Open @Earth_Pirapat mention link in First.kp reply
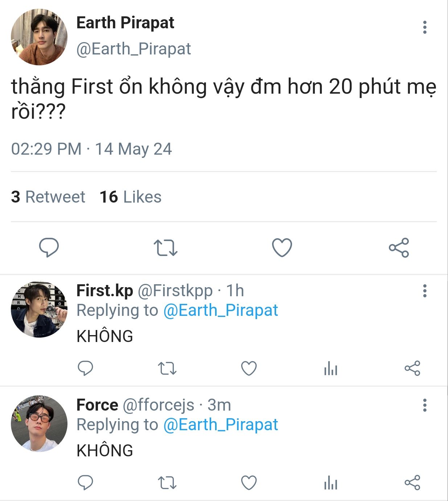The width and height of the screenshot is (448, 501). tap(221, 310)
